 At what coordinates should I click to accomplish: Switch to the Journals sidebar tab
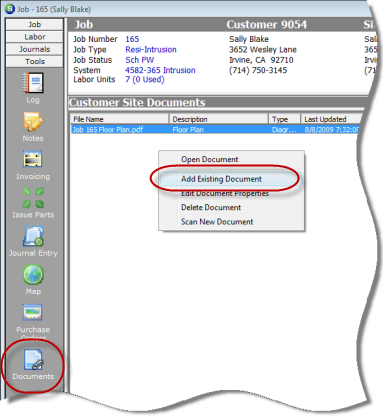point(35,49)
